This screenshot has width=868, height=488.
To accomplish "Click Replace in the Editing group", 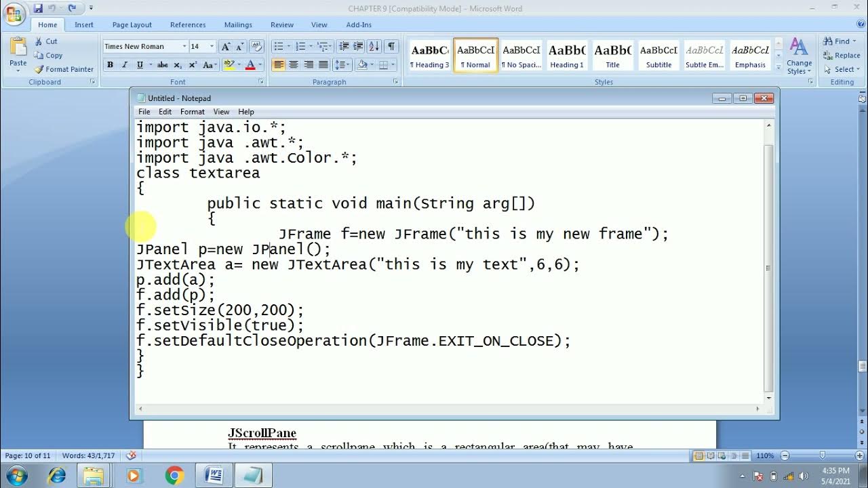I will 842,56.
